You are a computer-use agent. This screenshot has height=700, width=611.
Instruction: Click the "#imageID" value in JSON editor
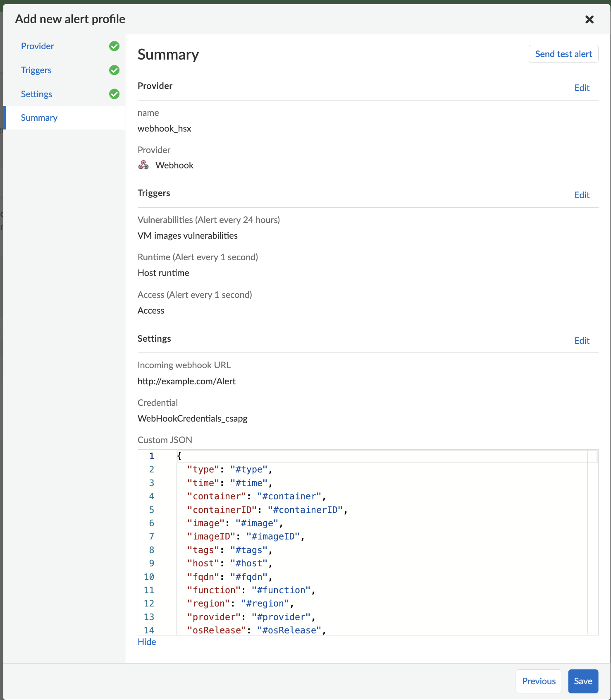[x=273, y=536]
